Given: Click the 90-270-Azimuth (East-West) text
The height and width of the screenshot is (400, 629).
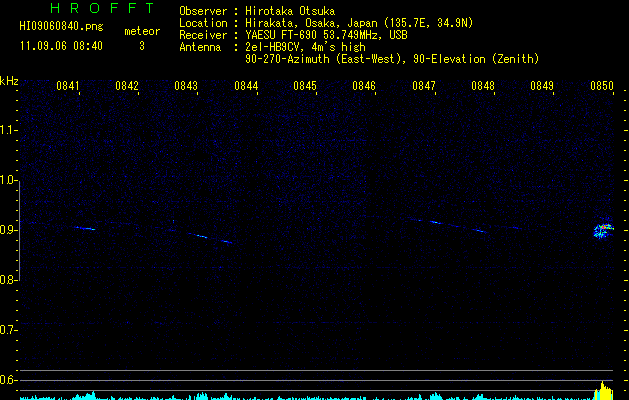Looking at the screenshot, I should pos(325,59).
